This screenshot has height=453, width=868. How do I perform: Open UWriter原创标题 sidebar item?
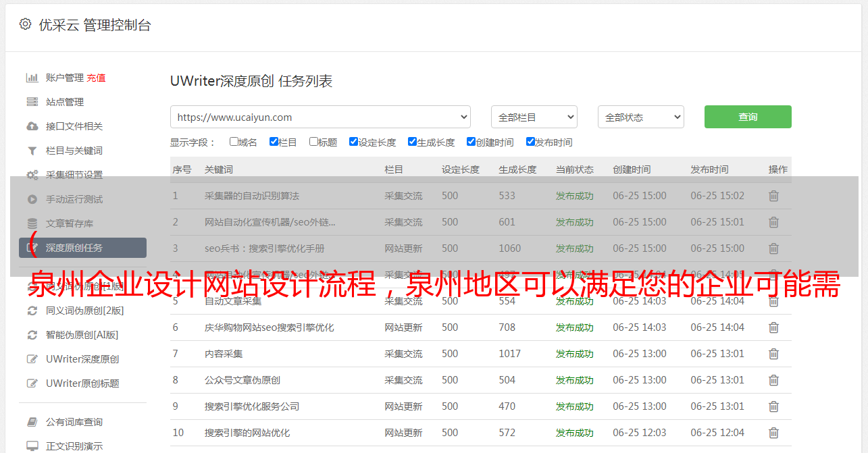tap(82, 383)
